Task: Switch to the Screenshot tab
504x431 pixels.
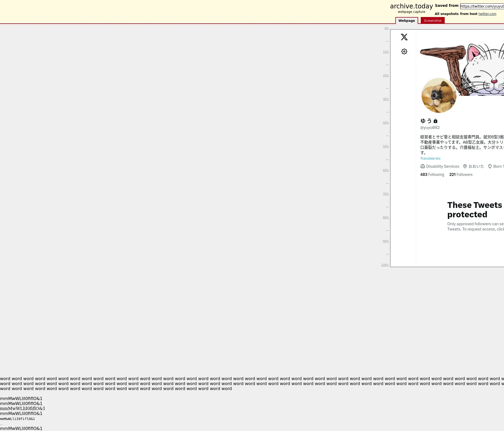Action: tap(432, 21)
